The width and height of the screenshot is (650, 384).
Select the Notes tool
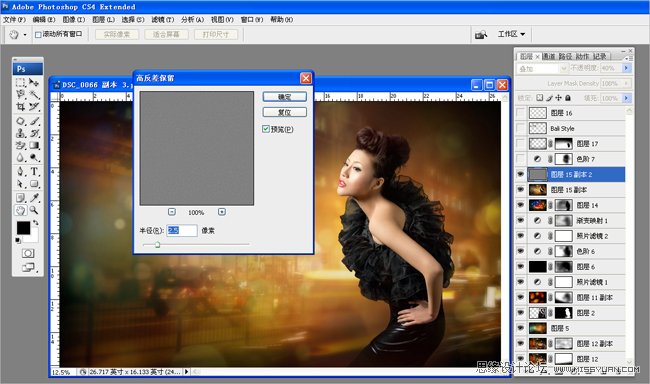[x=21, y=198]
